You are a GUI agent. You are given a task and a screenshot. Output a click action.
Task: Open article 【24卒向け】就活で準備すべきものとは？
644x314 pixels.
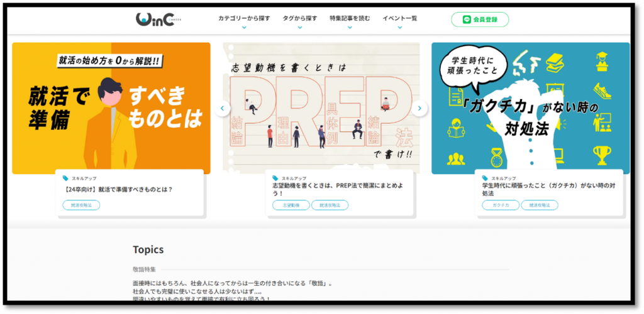(x=118, y=189)
